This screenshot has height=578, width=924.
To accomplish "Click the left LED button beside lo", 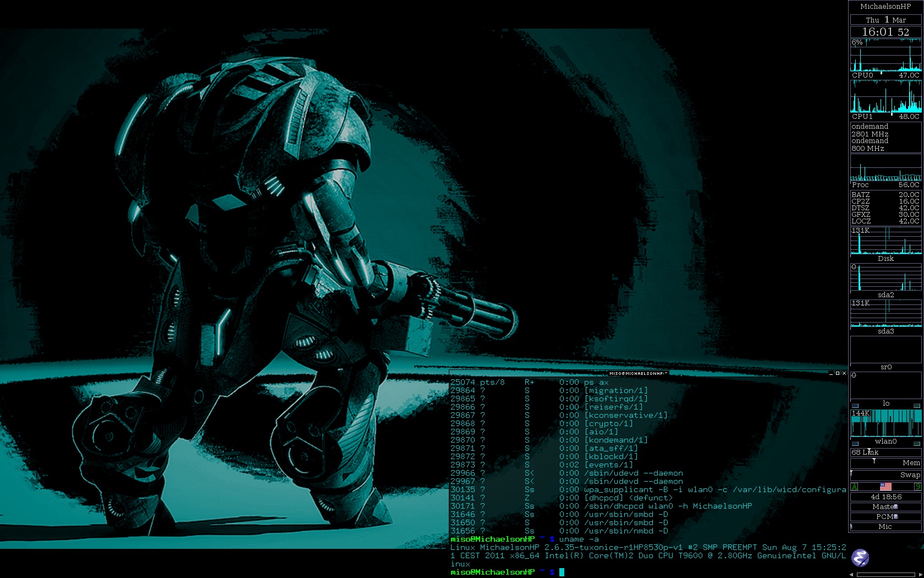I will pyautogui.click(x=855, y=406).
